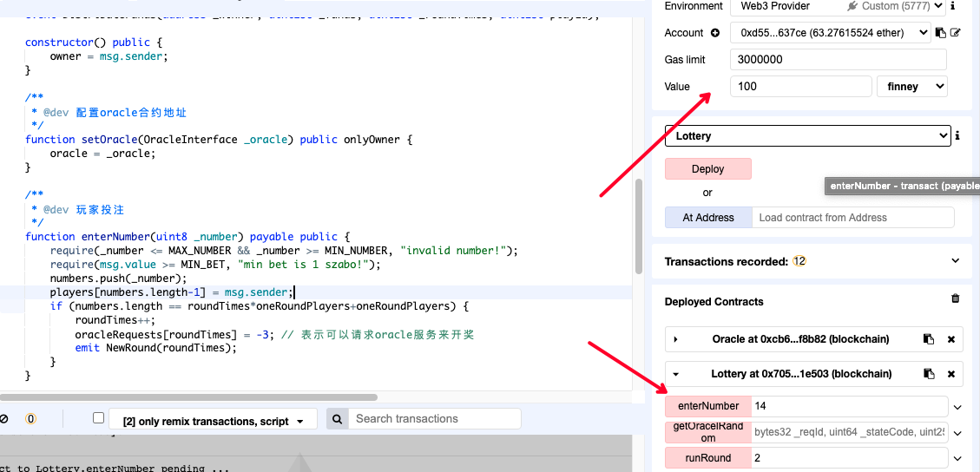Open the finney value unit dropdown
Screen dimensions: 980x472
tap(912, 86)
